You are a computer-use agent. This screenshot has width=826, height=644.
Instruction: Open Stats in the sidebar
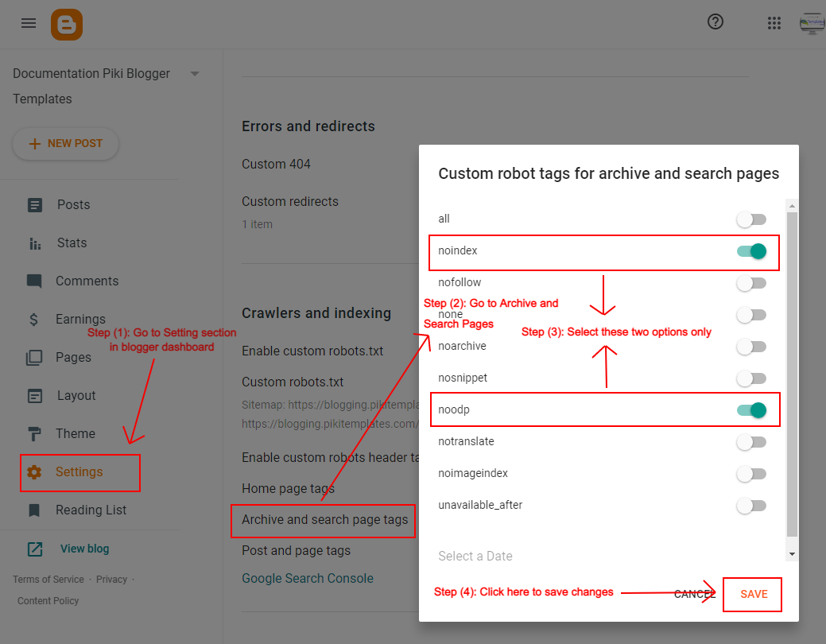pyautogui.click(x=72, y=243)
